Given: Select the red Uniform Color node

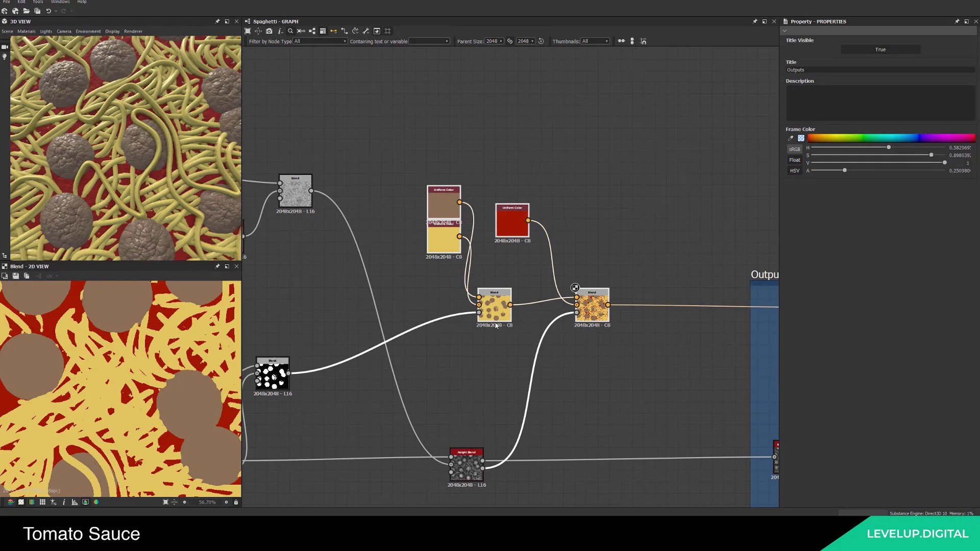Looking at the screenshot, I should click(512, 220).
